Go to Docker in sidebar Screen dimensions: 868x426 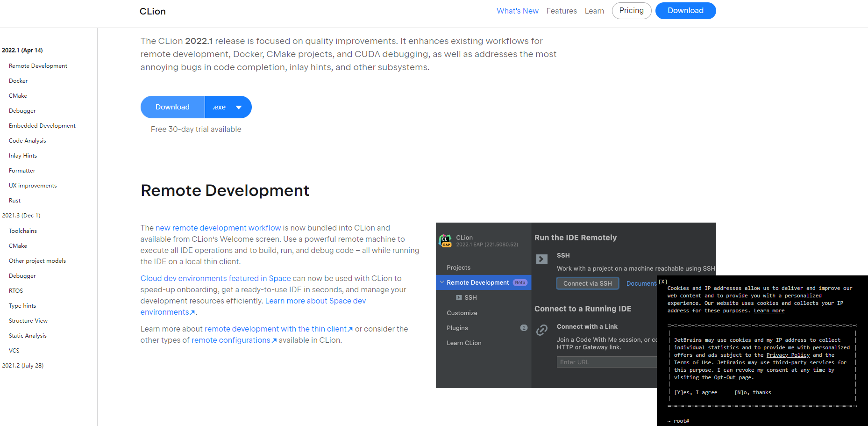(x=18, y=81)
